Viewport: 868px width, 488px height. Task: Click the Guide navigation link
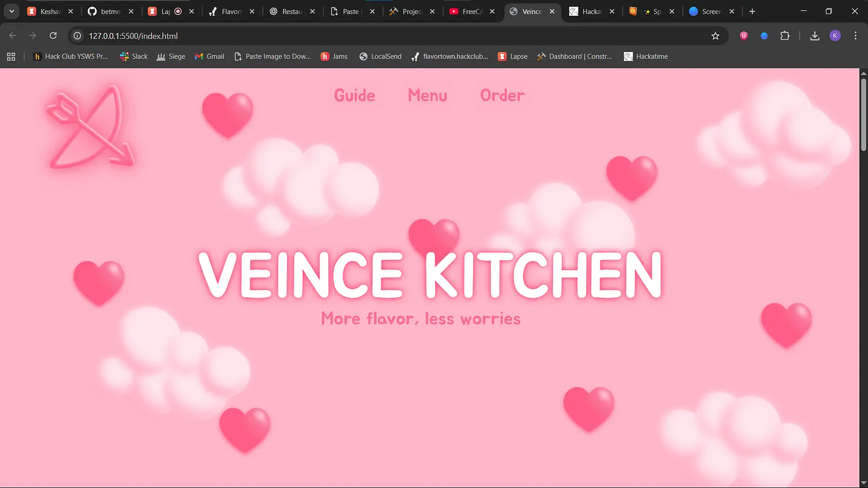coord(355,95)
